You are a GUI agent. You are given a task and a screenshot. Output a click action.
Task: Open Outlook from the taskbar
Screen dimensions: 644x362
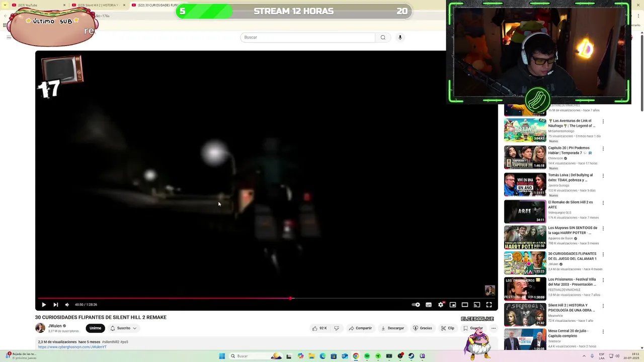[x=345, y=356]
